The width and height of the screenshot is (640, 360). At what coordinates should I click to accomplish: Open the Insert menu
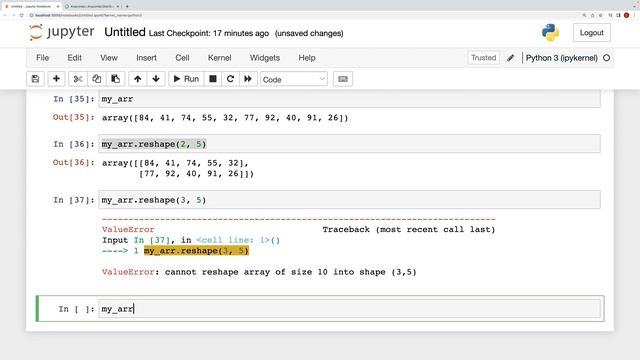pyautogui.click(x=146, y=58)
